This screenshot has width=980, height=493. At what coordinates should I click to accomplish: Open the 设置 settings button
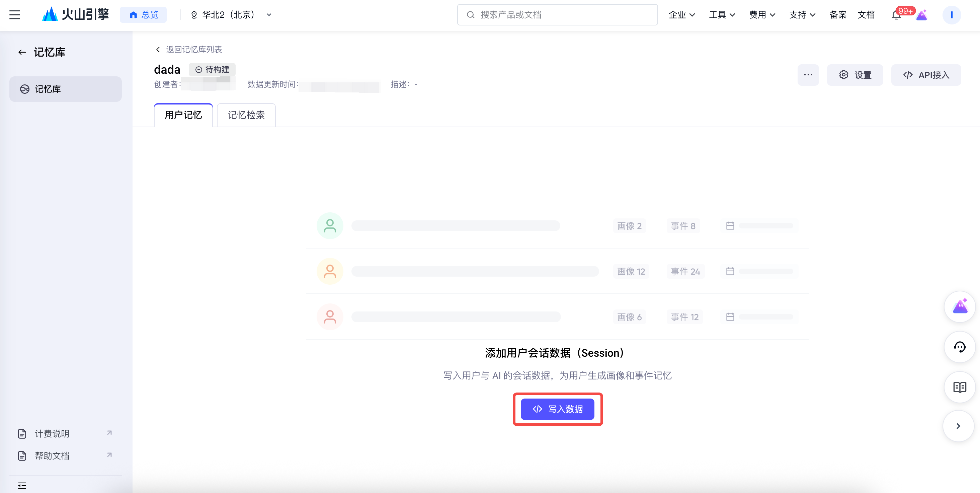click(x=855, y=75)
